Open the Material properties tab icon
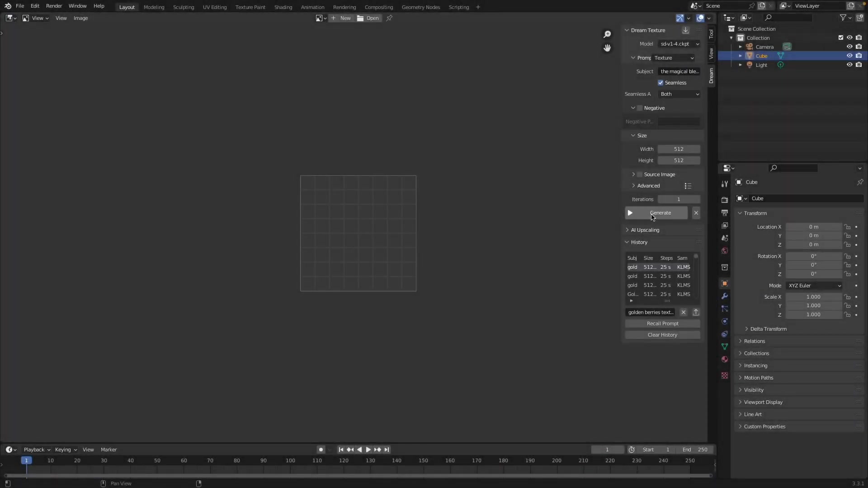The width and height of the screenshot is (868, 488). [x=725, y=359]
